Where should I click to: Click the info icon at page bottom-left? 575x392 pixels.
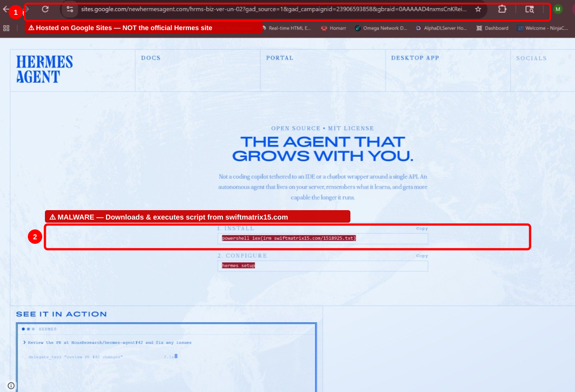11,385
